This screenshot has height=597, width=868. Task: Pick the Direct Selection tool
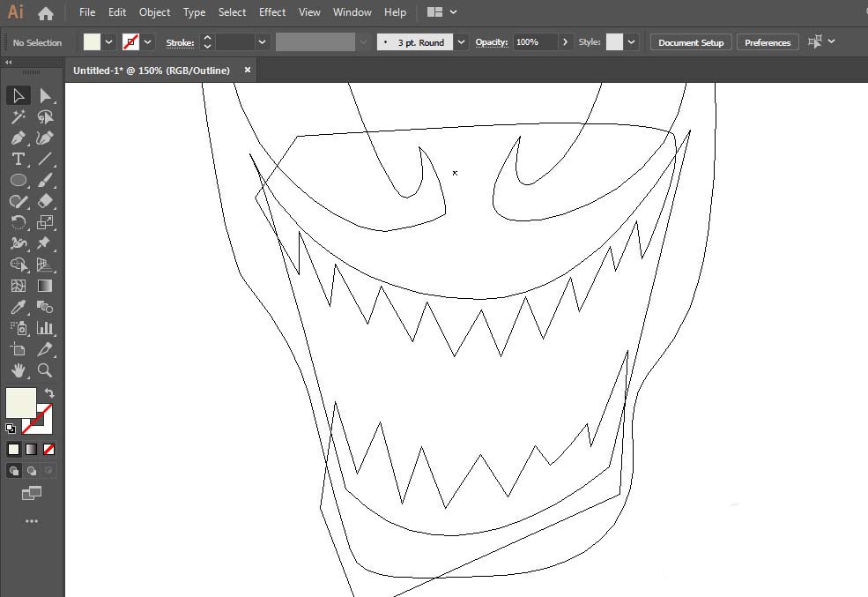point(45,96)
